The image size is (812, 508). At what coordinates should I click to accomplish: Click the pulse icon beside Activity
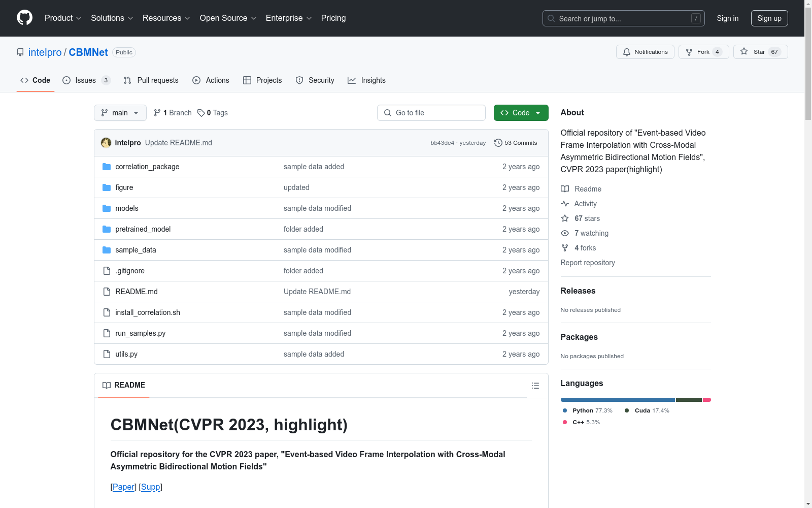565,204
